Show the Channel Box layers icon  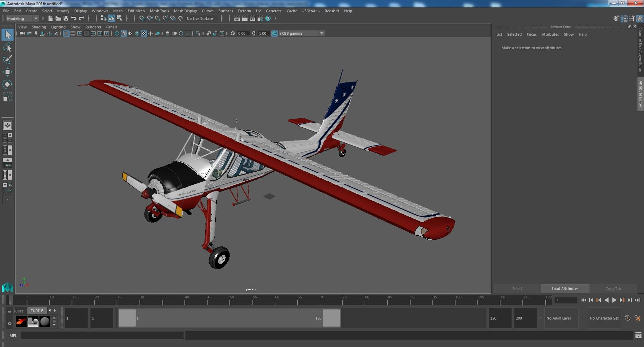click(x=640, y=18)
